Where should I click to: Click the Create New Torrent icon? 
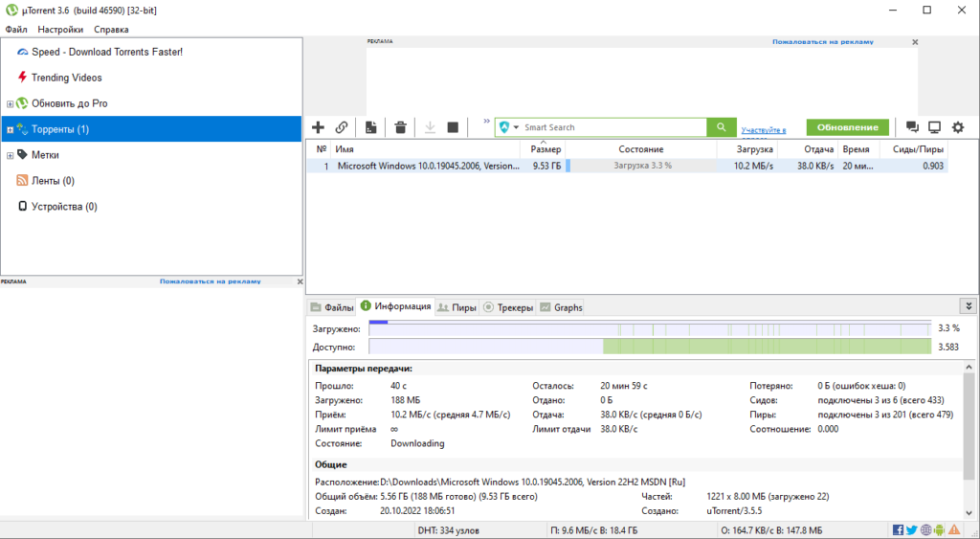(x=370, y=127)
